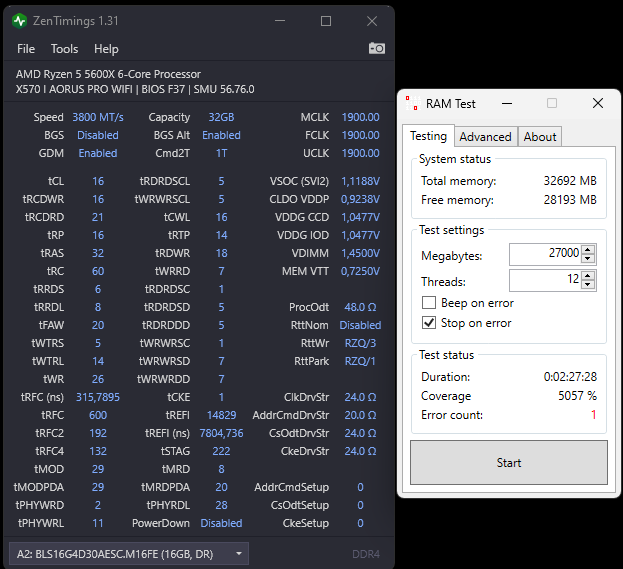Enable the Beep on error checkbox

pos(429,303)
